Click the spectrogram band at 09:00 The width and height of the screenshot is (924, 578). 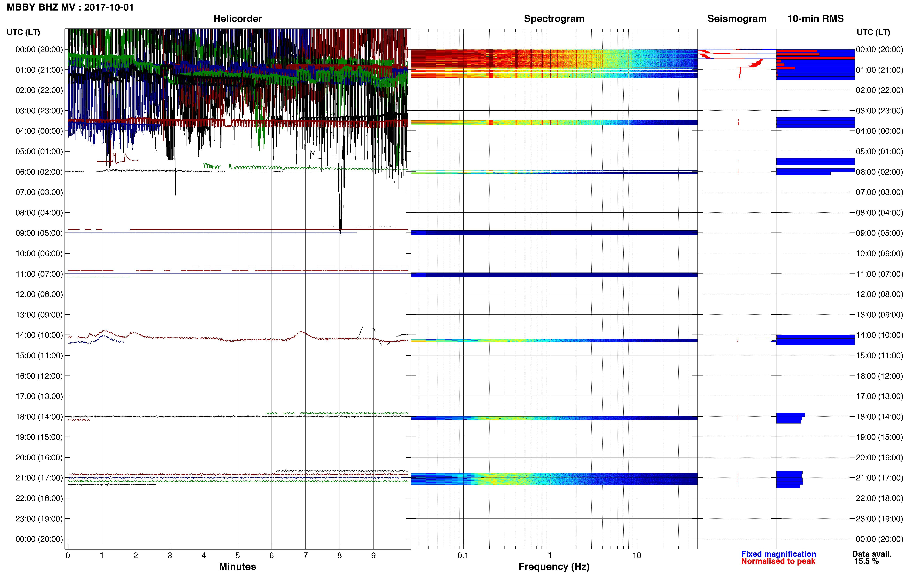pos(554,233)
